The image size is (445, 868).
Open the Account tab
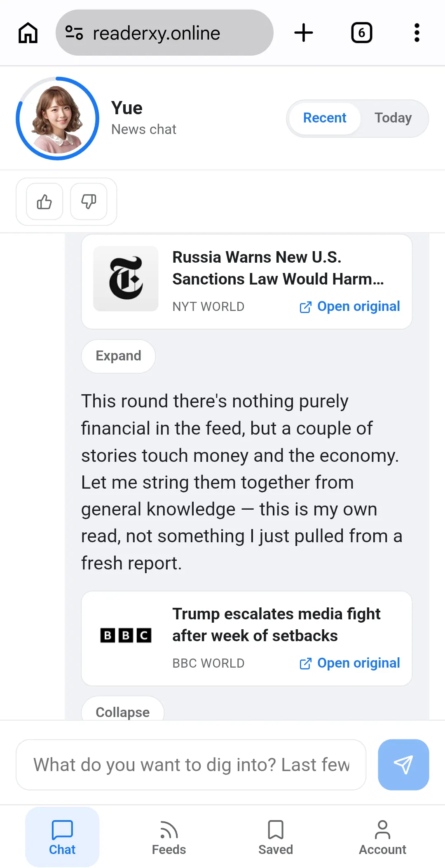[382, 837]
